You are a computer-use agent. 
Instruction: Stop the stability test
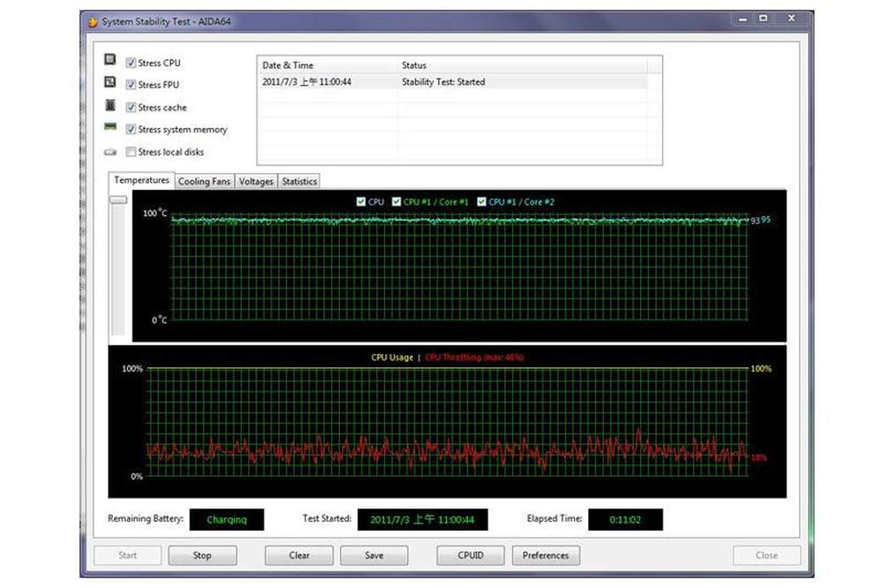pyautogui.click(x=202, y=555)
